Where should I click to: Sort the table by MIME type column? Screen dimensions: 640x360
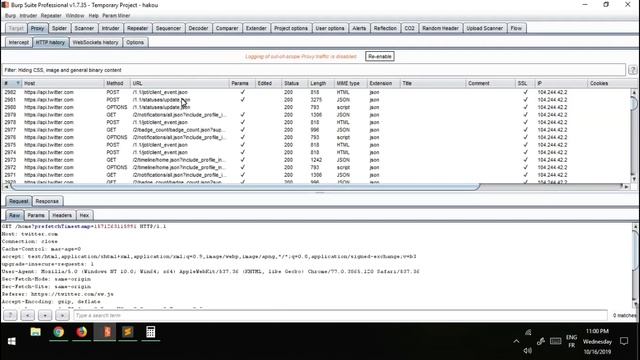(x=350, y=83)
